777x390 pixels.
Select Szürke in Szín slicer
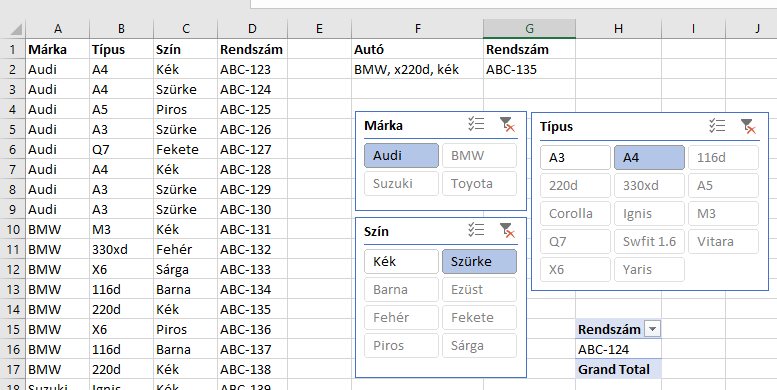pyautogui.click(x=479, y=262)
